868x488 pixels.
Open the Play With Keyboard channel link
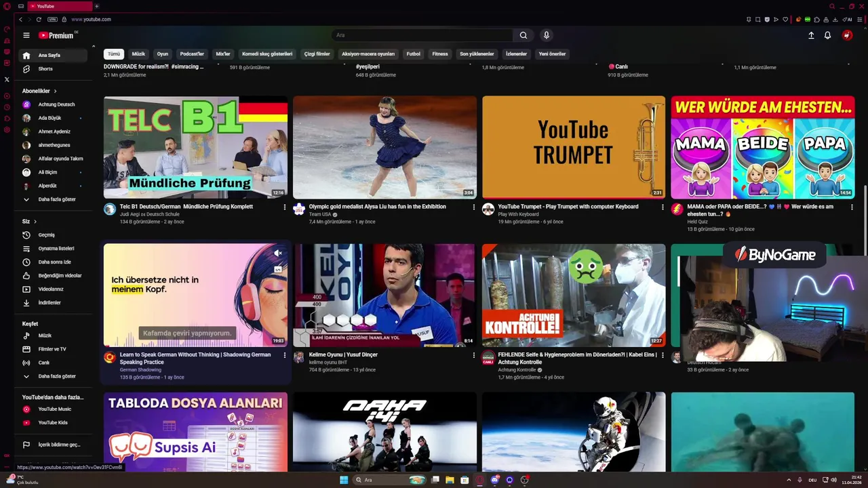click(519, 214)
